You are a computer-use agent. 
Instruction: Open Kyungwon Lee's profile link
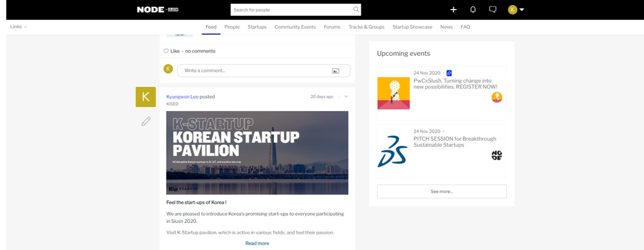pos(182,97)
